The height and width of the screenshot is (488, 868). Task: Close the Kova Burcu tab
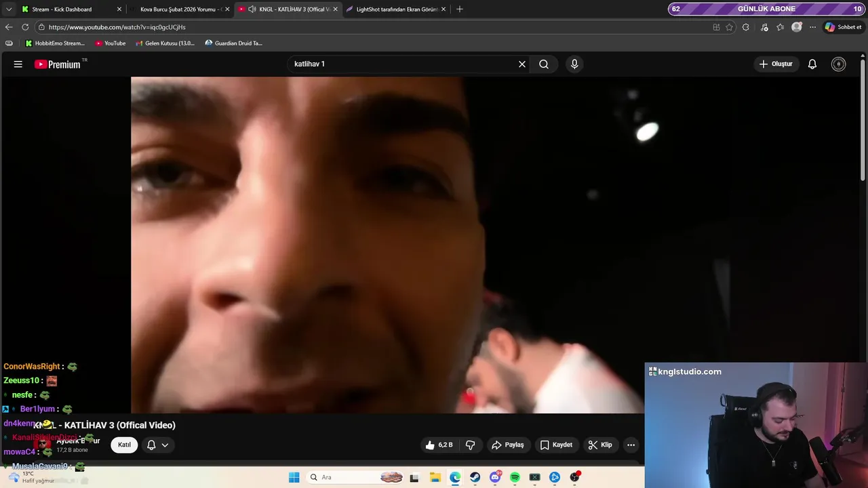tap(227, 9)
